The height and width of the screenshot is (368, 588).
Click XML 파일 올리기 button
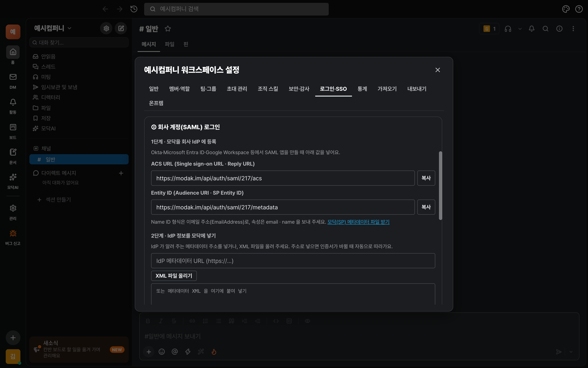(x=174, y=276)
